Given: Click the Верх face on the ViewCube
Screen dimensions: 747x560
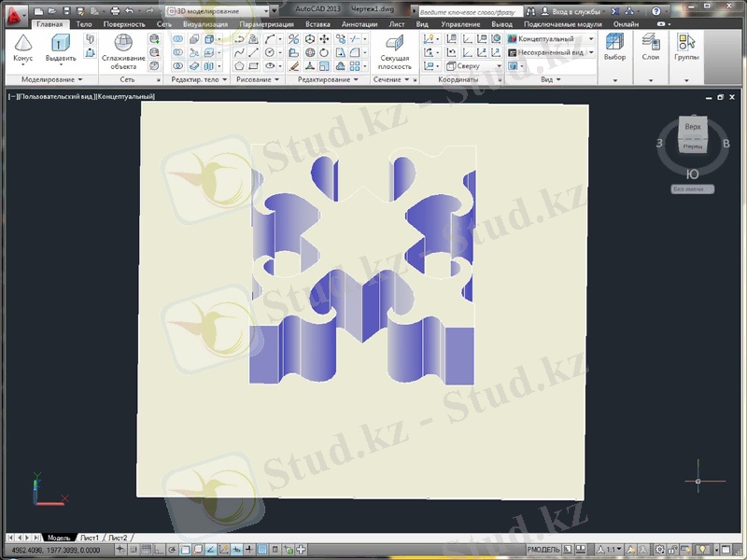Looking at the screenshot, I should [693, 126].
